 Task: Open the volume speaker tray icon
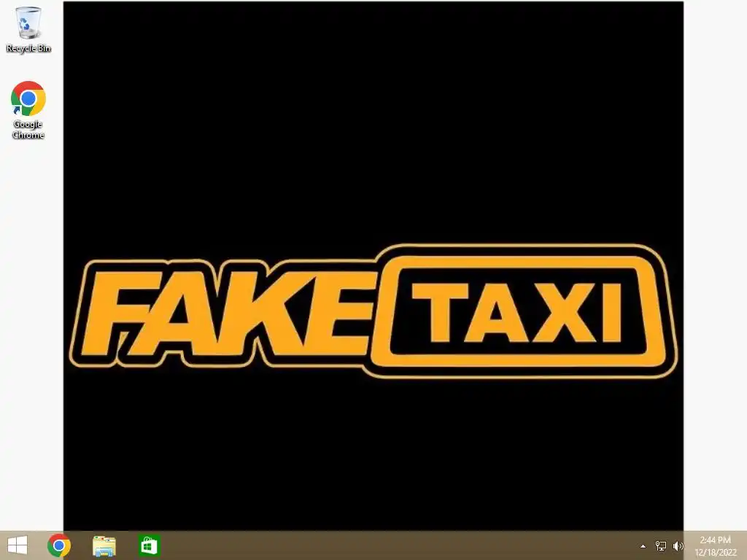click(678, 546)
